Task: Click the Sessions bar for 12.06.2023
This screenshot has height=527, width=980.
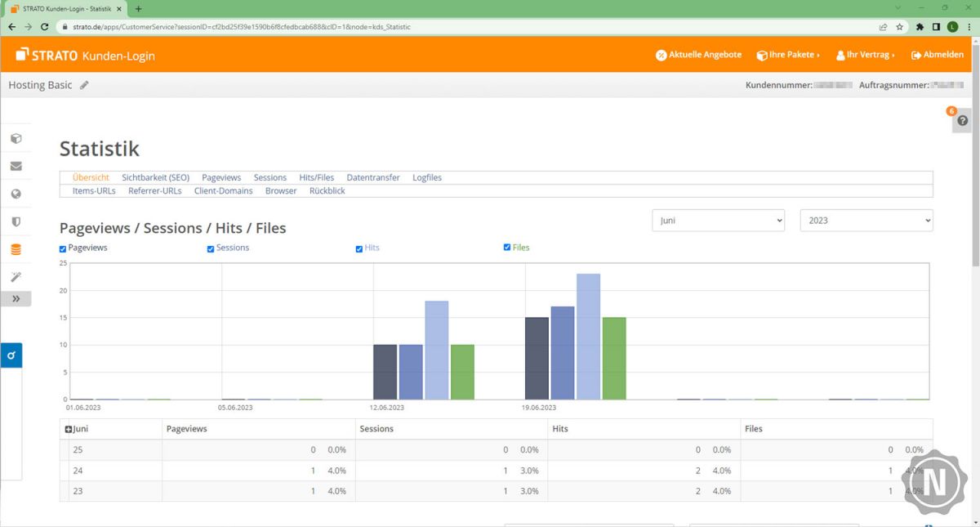Action: pos(411,372)
